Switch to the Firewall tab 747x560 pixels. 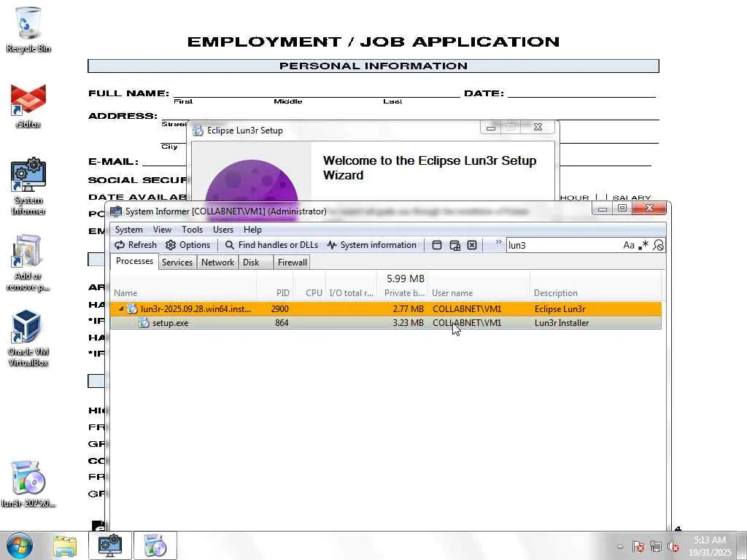(x=292, y=262)
